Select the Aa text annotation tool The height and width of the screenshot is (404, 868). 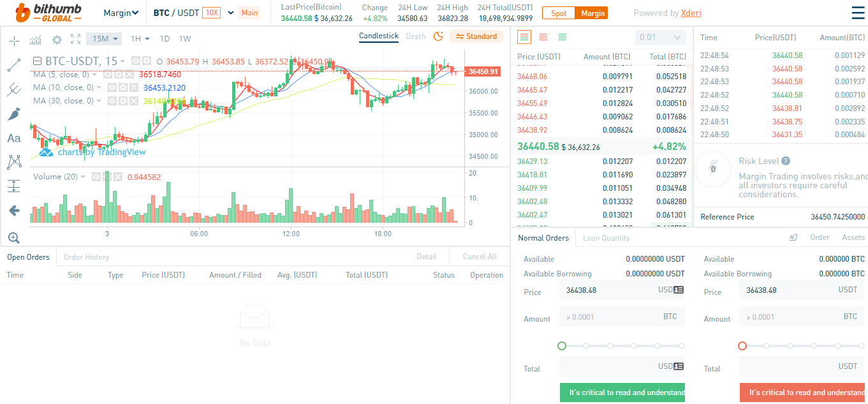14,138
